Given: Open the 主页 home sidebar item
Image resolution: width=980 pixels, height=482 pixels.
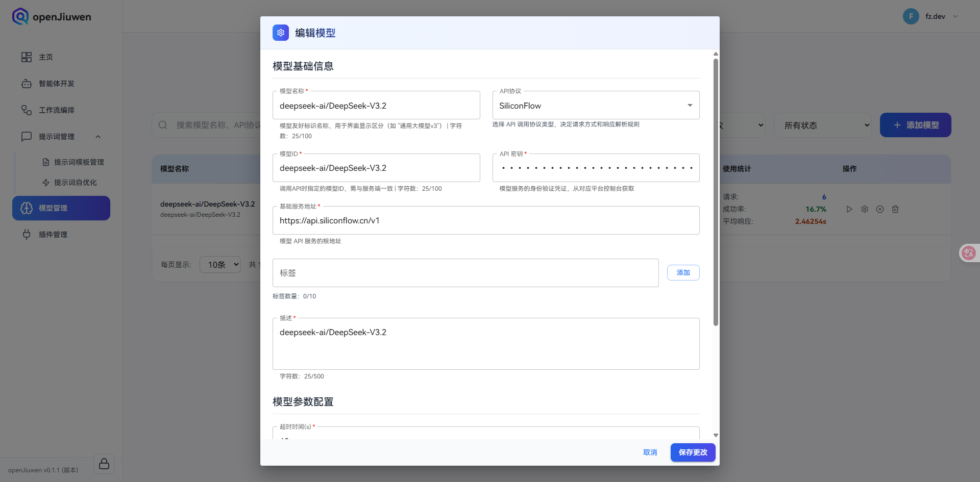Looking at the screenshot, I should coord(61,57).
